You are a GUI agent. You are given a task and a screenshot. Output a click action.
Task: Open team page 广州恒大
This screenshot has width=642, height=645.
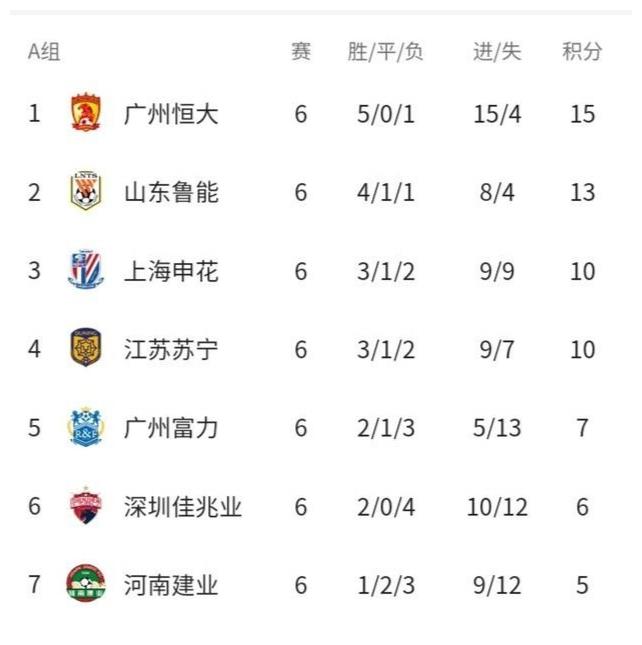tap(171, 114)
